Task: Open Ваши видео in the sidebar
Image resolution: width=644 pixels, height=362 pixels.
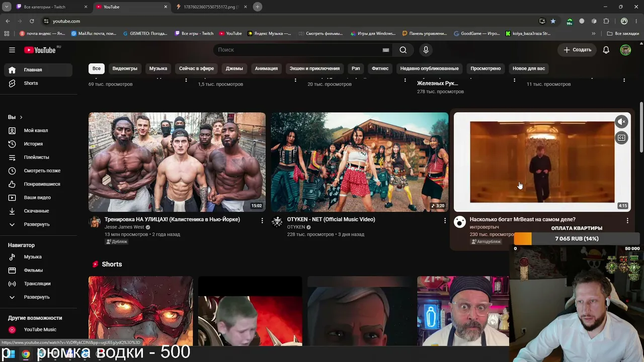Action: (38, 198)
